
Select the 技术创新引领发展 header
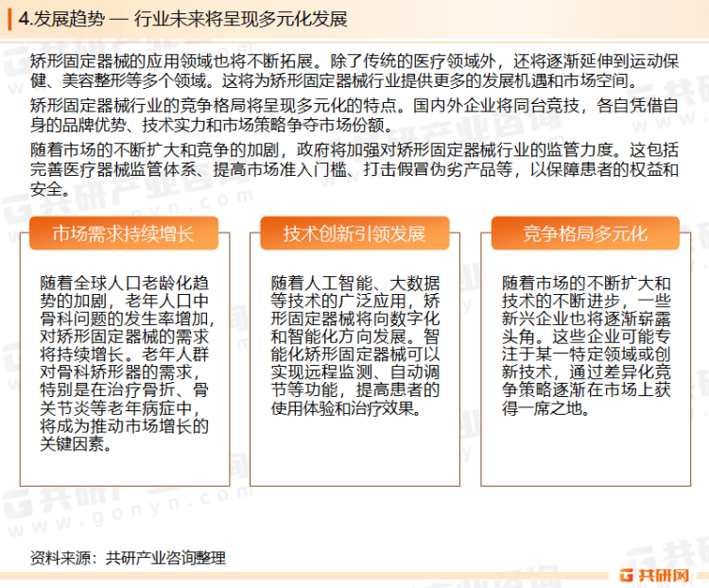click(x=354, y=233)
